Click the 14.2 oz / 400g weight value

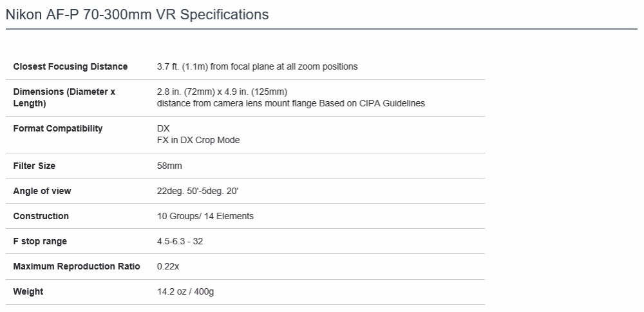point(185,291)
